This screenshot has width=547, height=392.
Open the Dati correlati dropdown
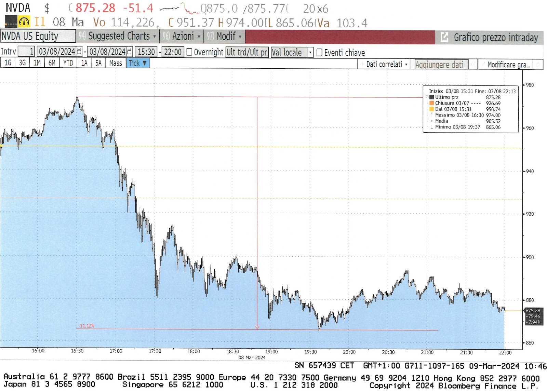point(384,64)
